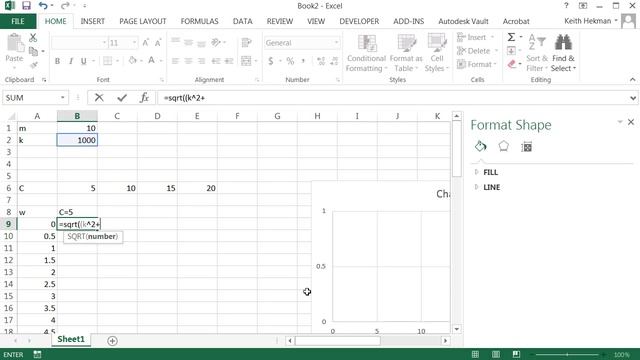
Task: Click the macro recording icon in status bar
Action: [x=38, y=354]
